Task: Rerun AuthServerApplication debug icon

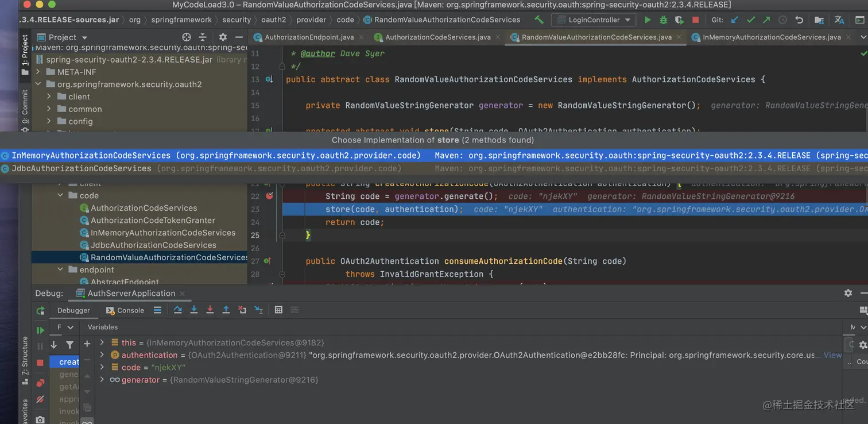Action: (x=40, y=310)
